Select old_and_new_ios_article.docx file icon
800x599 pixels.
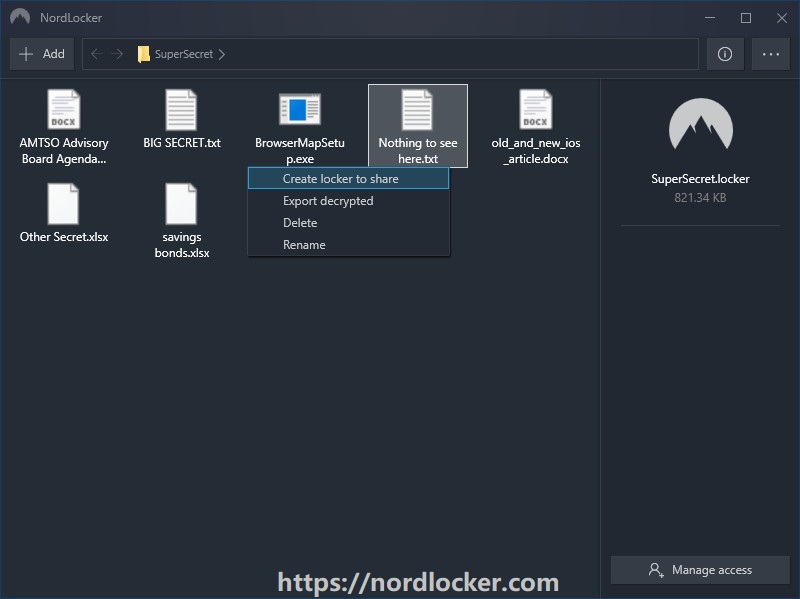point(536,109)
